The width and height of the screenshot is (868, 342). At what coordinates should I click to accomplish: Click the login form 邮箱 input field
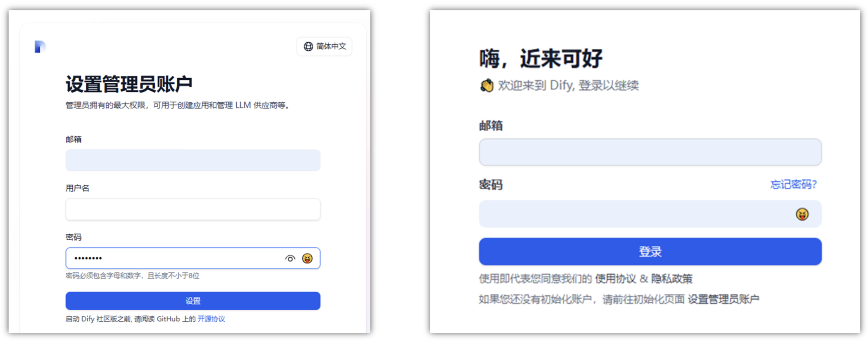(650, 152)
